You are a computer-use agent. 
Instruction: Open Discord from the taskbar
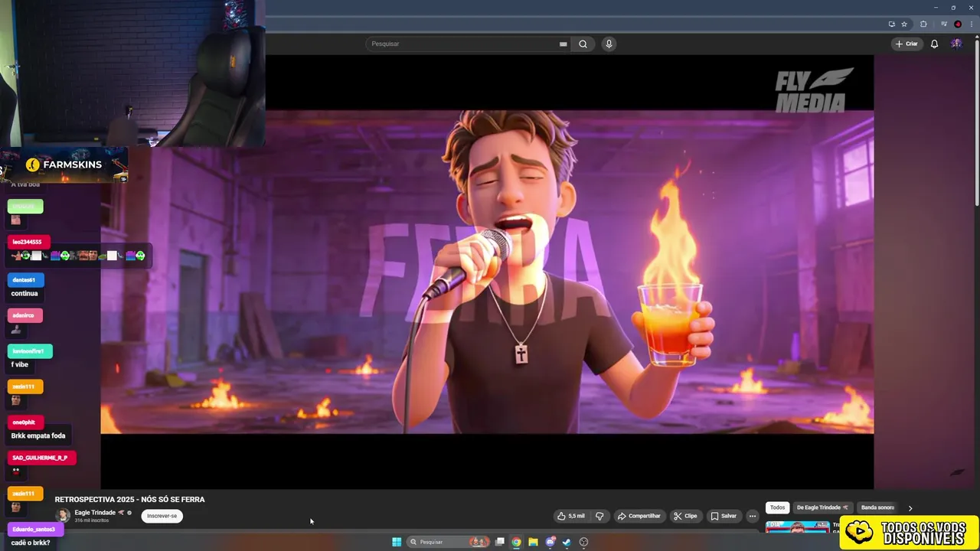pos(550,542)
